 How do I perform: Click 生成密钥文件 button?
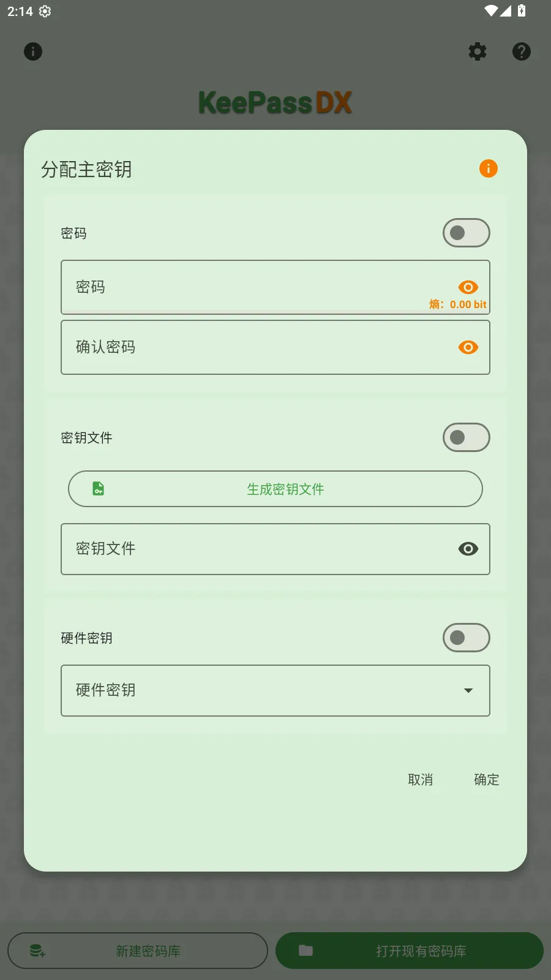click(x=285, y=489)
